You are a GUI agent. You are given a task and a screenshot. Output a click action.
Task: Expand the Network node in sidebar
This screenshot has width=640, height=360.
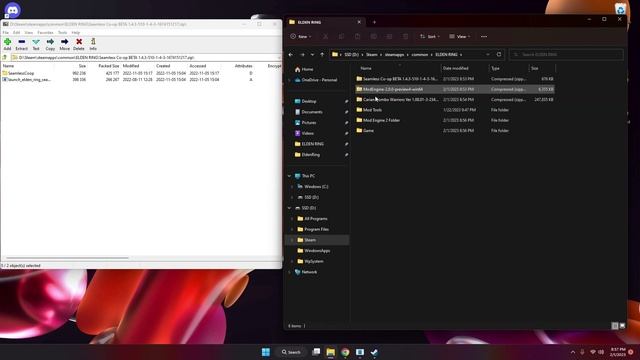pyautogui.click(x=289, y=272)
